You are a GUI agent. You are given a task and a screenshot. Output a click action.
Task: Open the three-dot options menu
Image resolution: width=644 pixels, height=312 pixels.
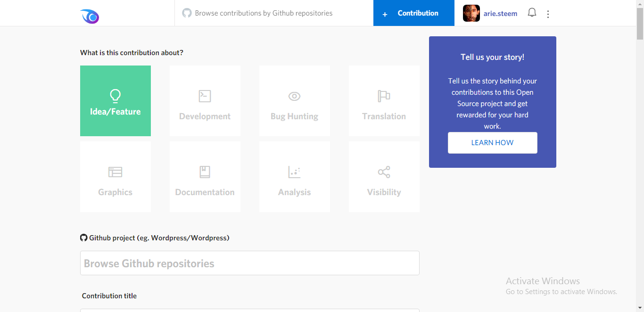pyautogui.click(x=548, y=14)
